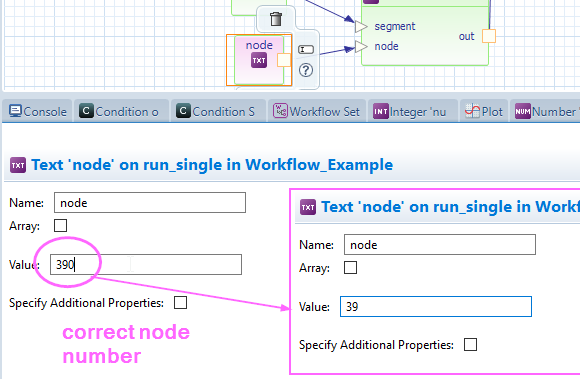Click the 'segment' port label
This screenshot has height=379, width=580.
pyautogui.click(x=395, y=27)
